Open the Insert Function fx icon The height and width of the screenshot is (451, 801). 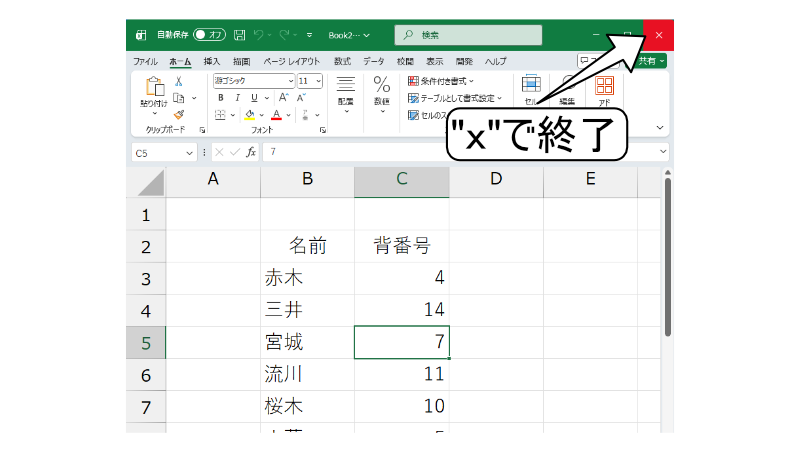point(251,152)
